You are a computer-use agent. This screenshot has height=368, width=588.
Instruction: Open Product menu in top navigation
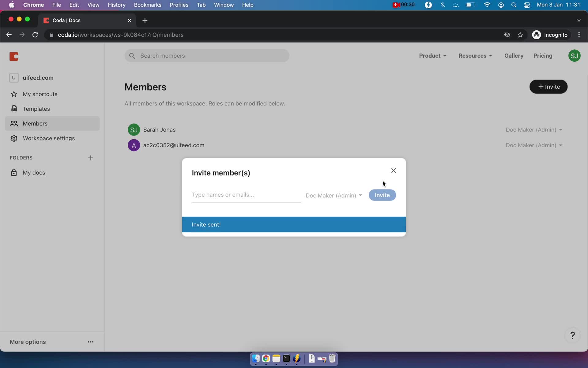(x=433, y=56)
